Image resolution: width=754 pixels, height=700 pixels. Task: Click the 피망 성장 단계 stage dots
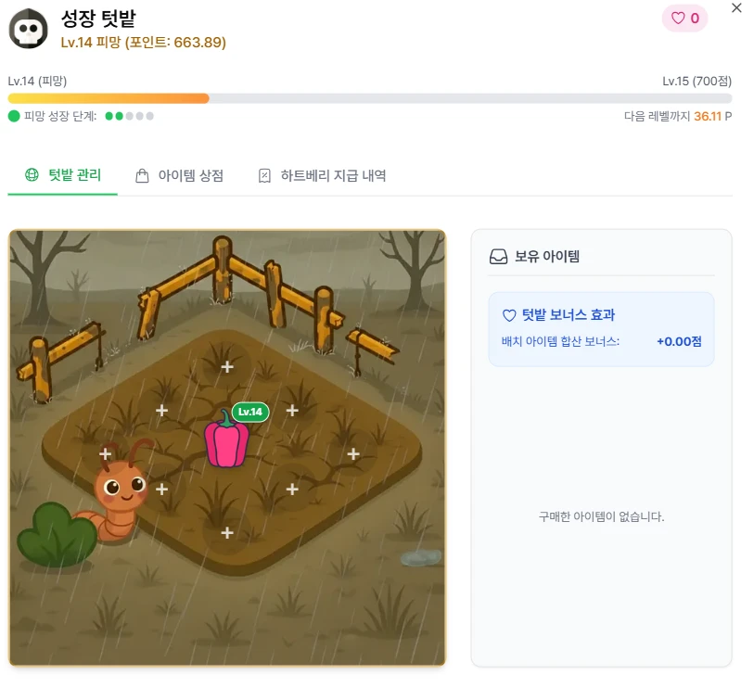tap(129, 116)
